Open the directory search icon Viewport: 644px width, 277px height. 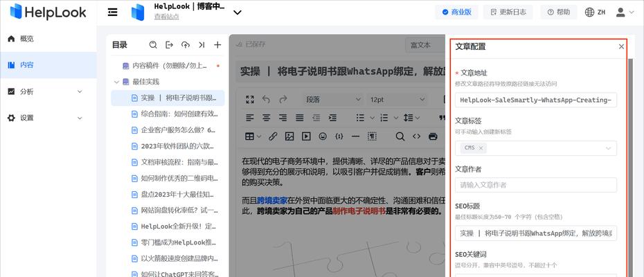point(153,45)
